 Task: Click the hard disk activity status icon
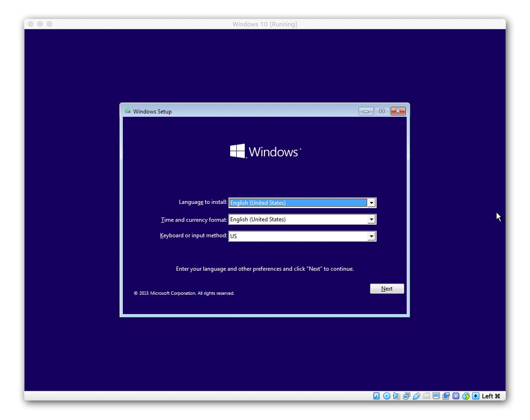pos(377,396)
